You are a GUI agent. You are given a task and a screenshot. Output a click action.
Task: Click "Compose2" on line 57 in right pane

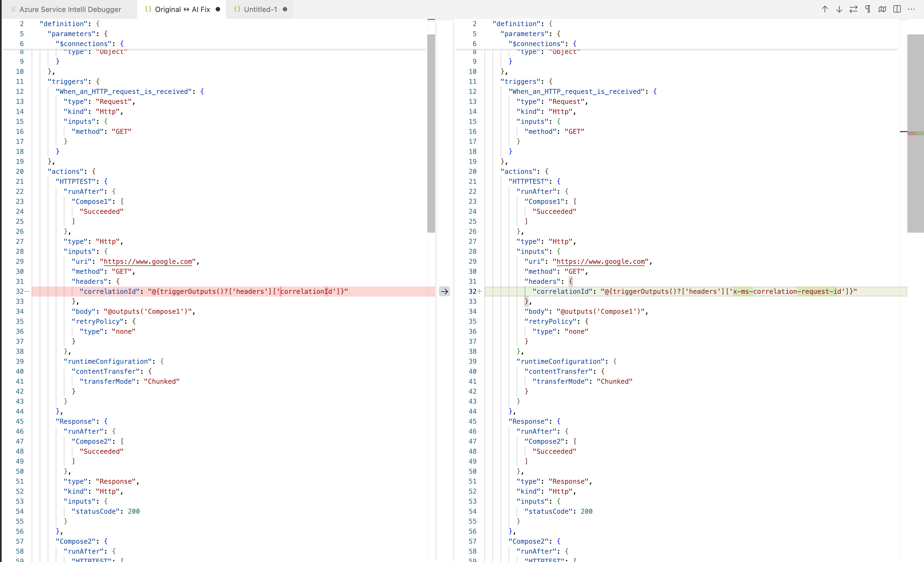tap(529, 541)
